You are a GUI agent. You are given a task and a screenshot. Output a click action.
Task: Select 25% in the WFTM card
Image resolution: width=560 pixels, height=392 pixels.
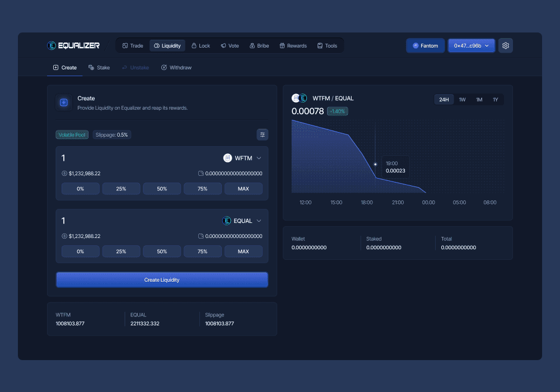[121, 189]
